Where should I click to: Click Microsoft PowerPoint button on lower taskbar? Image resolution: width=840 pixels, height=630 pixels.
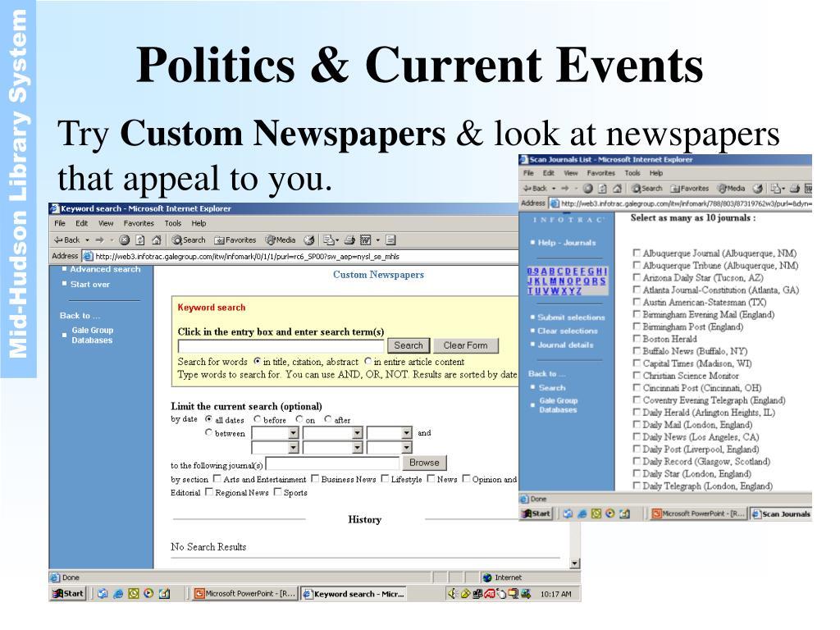[245, 593]
